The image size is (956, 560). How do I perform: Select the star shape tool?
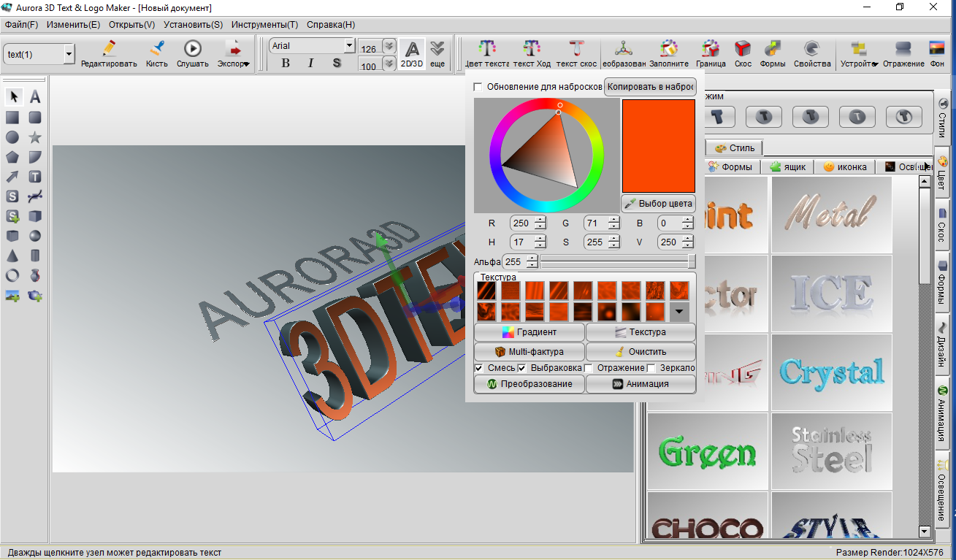coord(34,137)
